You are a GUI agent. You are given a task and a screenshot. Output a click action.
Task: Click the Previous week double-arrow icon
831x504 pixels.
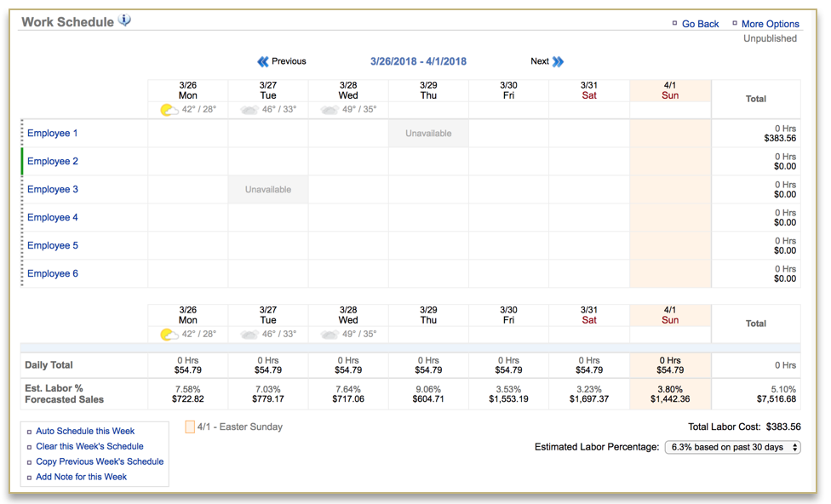coord(263,61)
